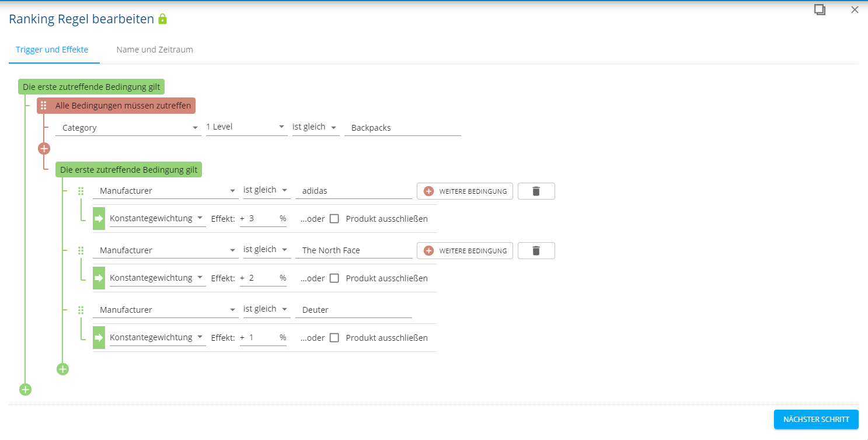868x440 pixels.
Task: Switch to 'Name und Zeitraum' tab
Action: pyautogui.click(x=155, y=50)
